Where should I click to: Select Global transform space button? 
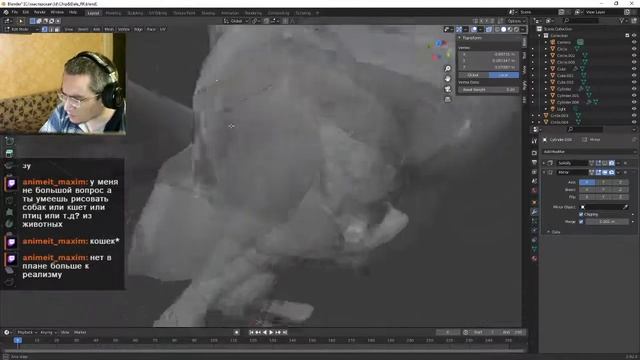(473, 75)
